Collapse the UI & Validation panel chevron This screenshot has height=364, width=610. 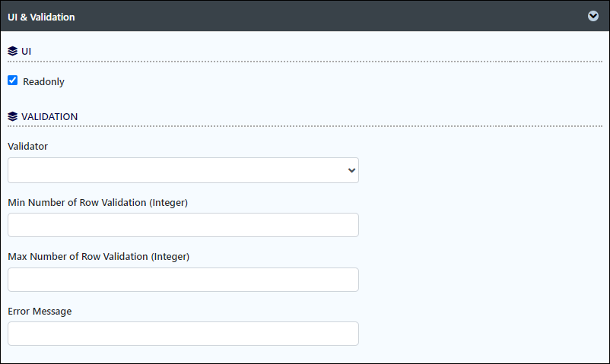(593, 16)
